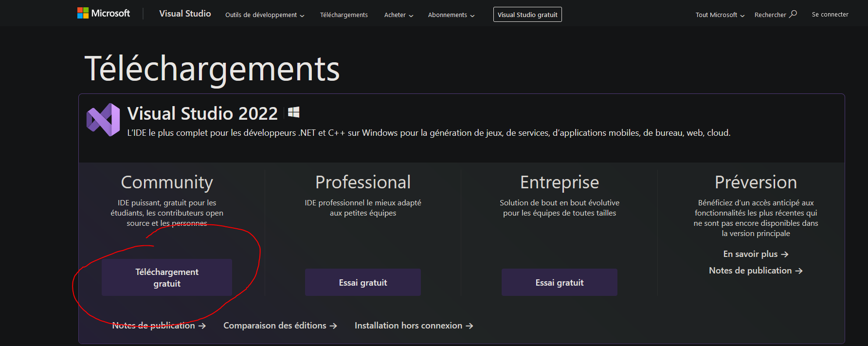Expand the Acheter dropdown menu
This screenshot has height=346, width=868.
point(398,15)
